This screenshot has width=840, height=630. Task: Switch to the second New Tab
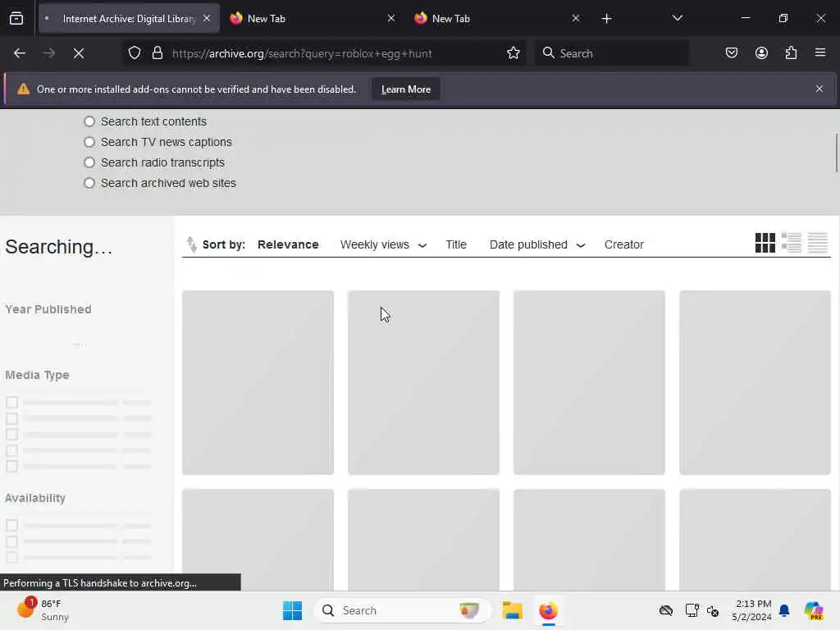(x=496, y=18)
